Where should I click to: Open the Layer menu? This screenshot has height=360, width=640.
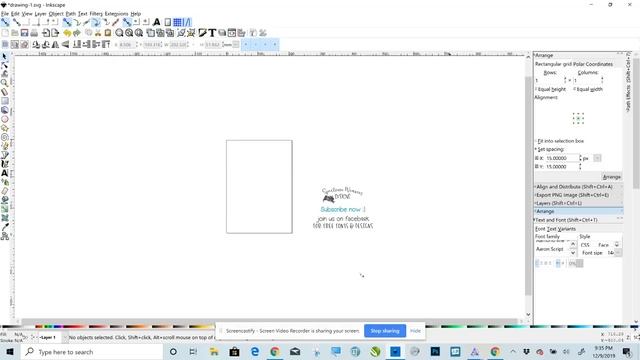click(x=40, y=14)
